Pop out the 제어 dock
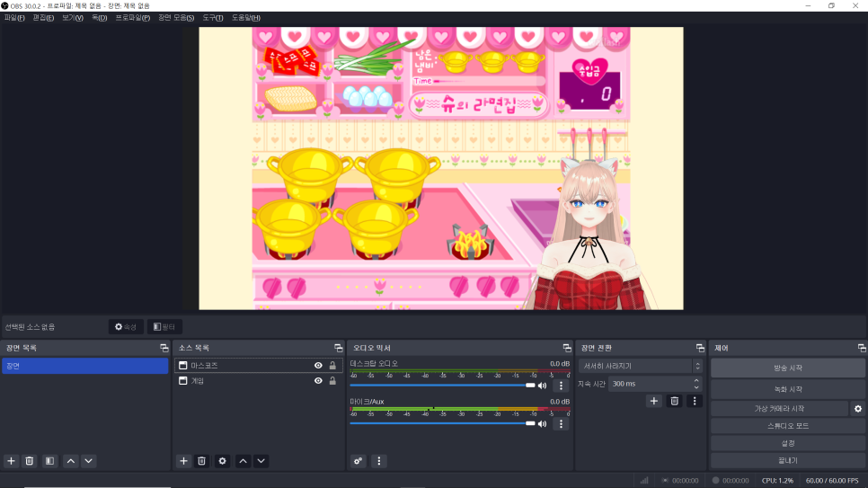The image size is (868, 488). click(862, 348)
